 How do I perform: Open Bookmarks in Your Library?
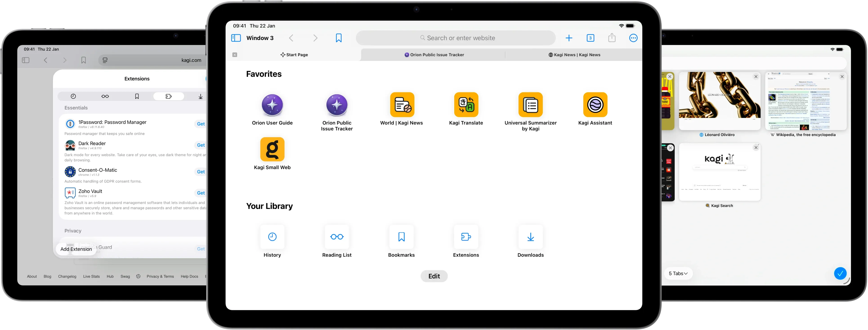(x=401, y=237)
